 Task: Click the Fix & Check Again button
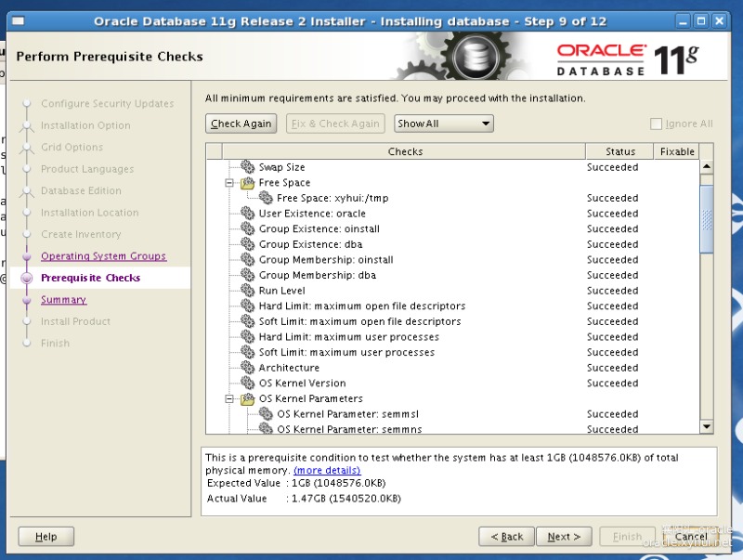[x=335, y=124]
